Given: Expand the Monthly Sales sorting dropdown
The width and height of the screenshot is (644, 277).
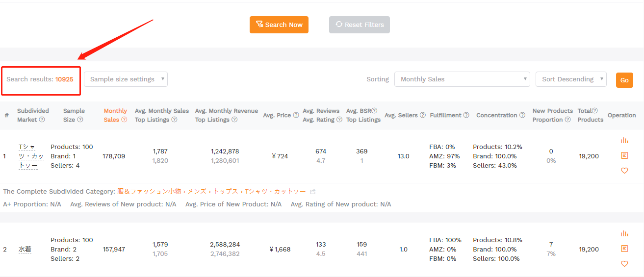Looking at the screenshot, I should [x=462, y=79].
